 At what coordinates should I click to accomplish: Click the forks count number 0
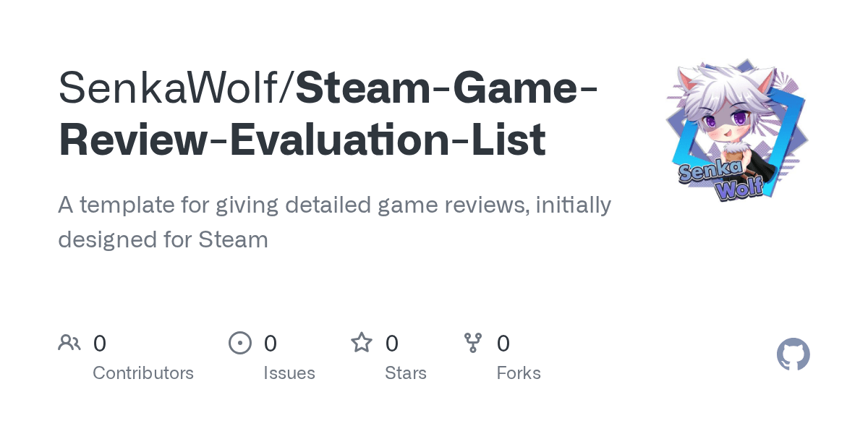503,344
